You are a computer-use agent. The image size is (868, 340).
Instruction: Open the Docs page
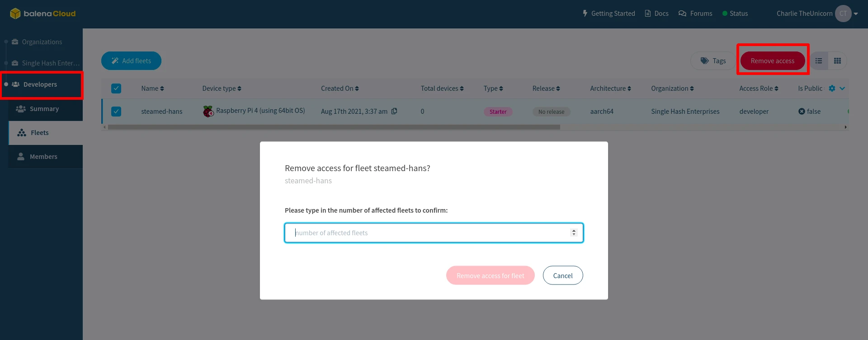pos(656,14)
